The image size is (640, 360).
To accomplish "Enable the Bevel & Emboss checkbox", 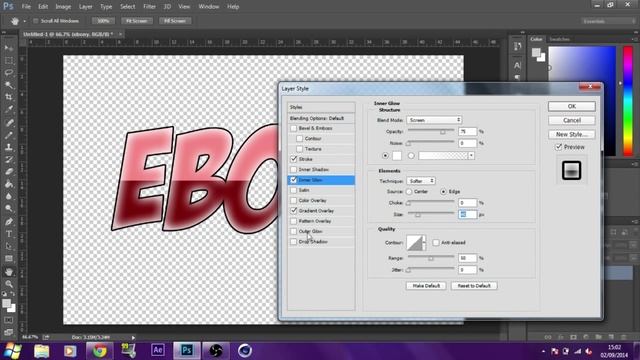I will pyautogui.click(x=293, y=128).
